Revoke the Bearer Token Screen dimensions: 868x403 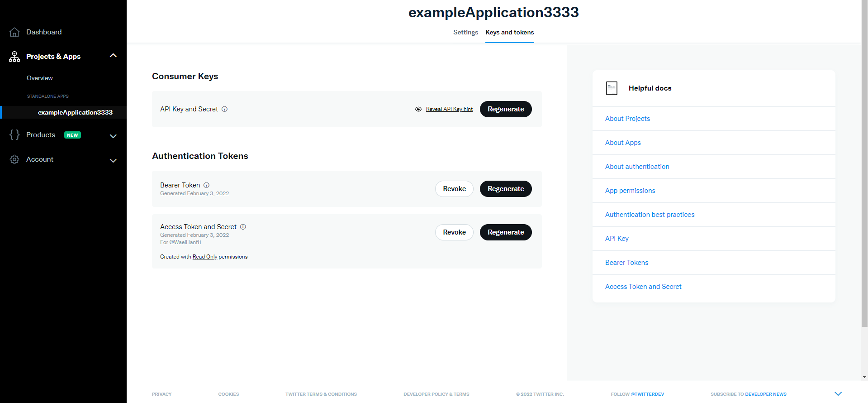(454, 189)
